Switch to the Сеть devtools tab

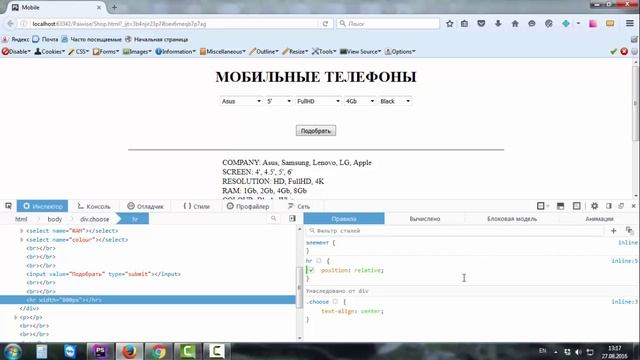tap(299, 206)
